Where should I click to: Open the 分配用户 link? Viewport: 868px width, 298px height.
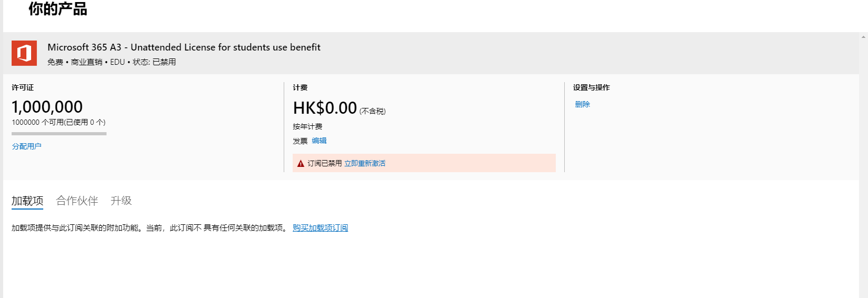coord(26,146)
